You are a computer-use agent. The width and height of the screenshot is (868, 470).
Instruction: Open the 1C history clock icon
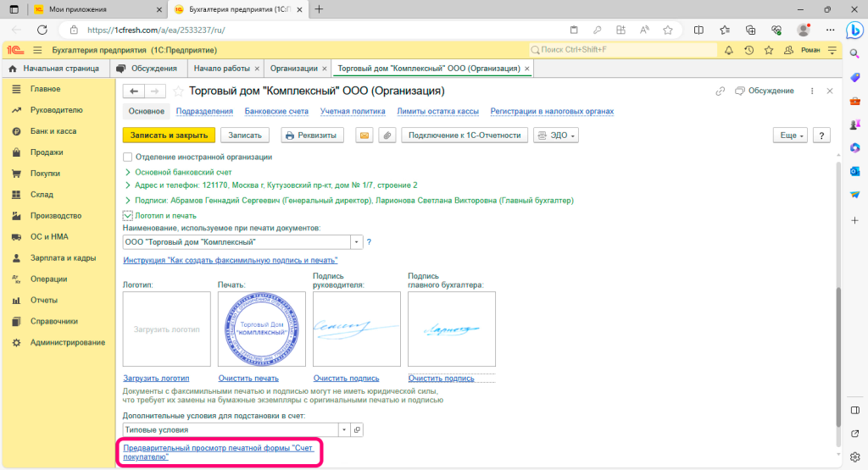[748, 50]
